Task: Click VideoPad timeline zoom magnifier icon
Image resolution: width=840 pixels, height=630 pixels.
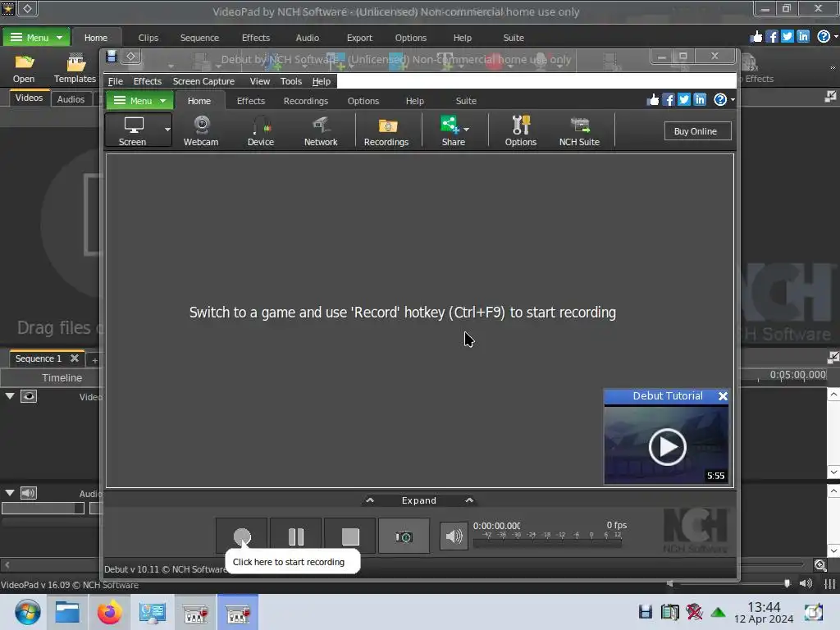Action: click(x=820, y=564)
